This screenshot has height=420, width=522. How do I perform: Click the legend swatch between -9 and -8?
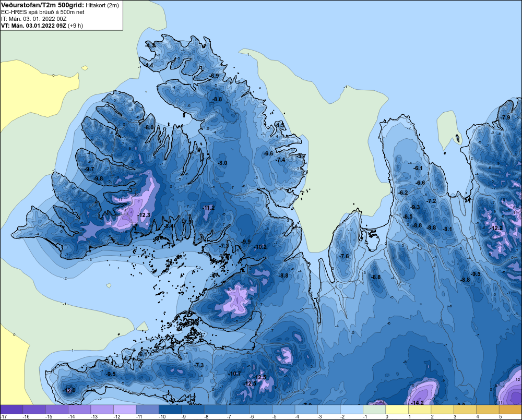pyautogui.click(x=193, y=410)
